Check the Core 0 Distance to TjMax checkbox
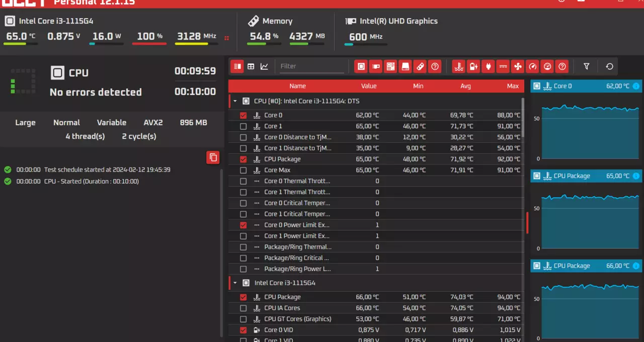The height and width of the screenshot is (342, 644). point(244,137)
